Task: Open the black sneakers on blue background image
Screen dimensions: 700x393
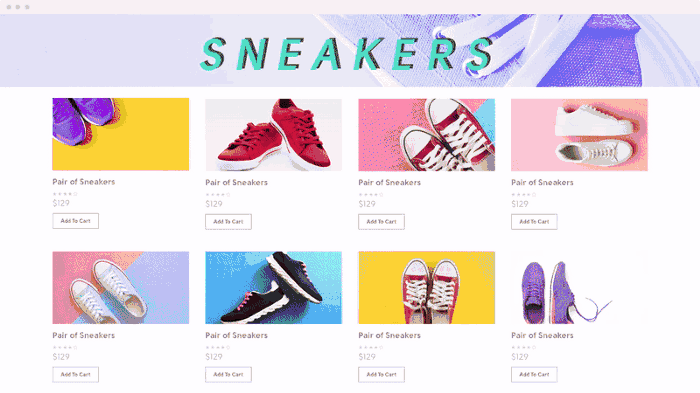Action: point(274,288)
